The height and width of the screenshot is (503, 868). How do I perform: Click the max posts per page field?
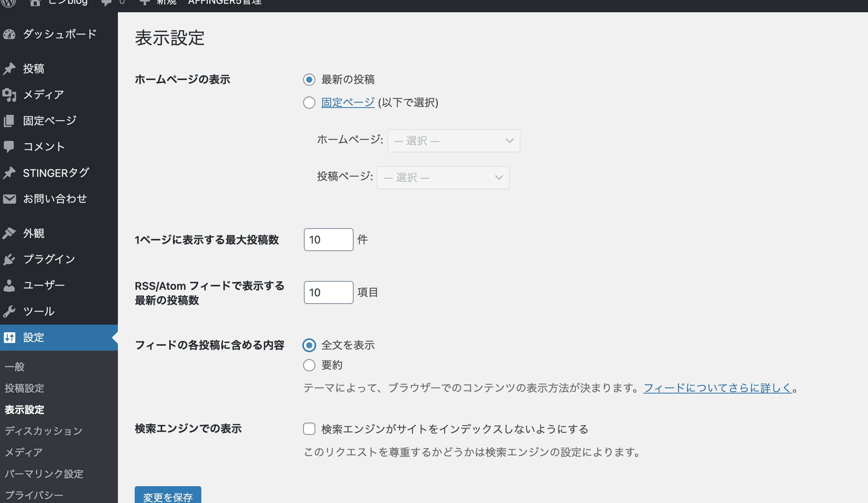(328, 240)
